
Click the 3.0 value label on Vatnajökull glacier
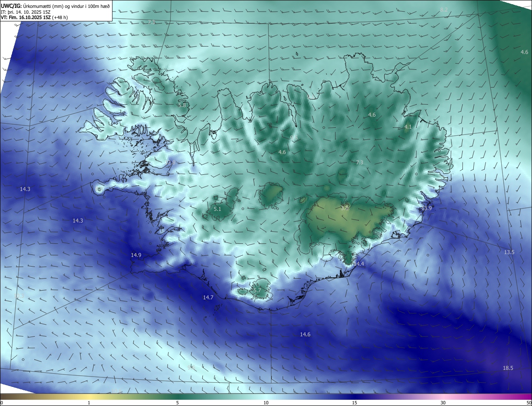pos(345,208)
